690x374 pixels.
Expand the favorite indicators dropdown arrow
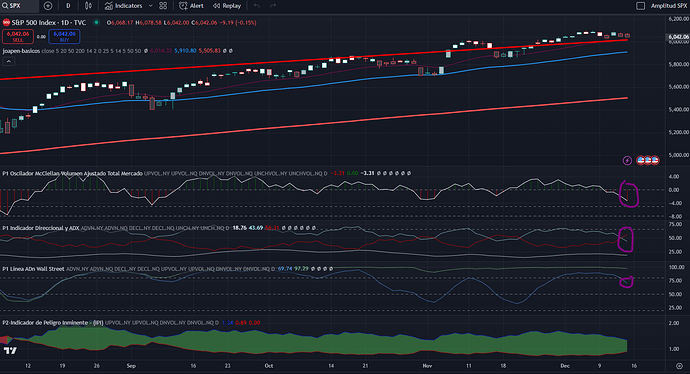150,6
